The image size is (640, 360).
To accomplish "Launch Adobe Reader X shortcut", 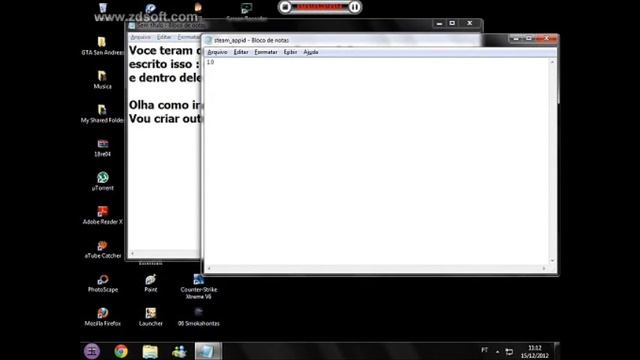I will (x=102, y=215).
